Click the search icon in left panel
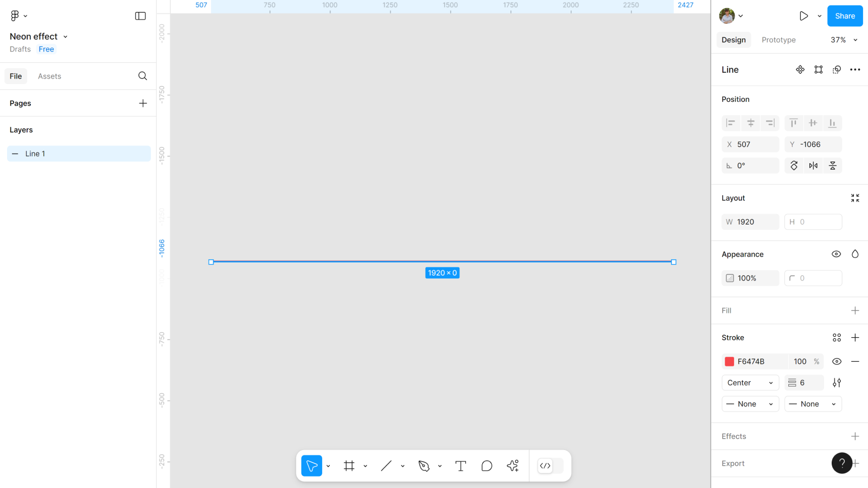 click(143, 76)
